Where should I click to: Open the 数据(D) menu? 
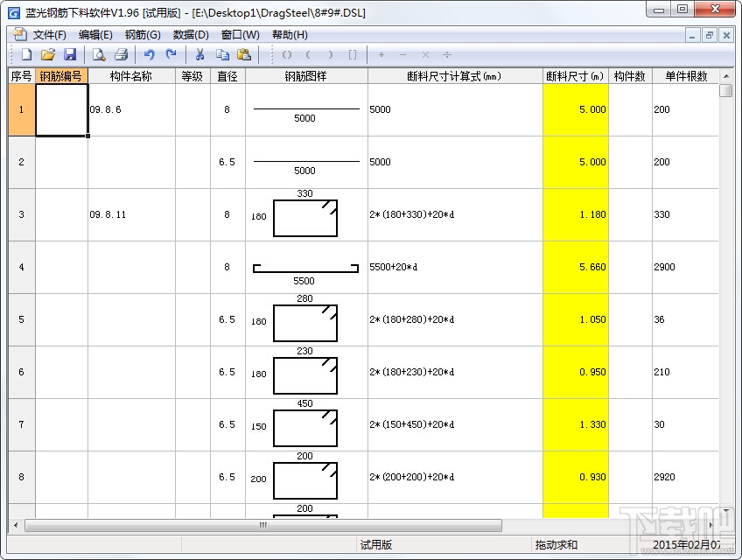pos(191,34)
